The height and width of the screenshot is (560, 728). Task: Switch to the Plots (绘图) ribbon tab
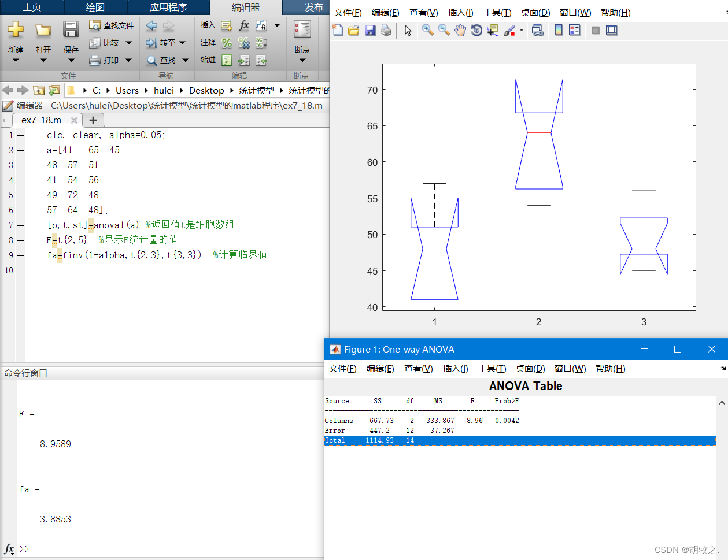click(95, 8)
